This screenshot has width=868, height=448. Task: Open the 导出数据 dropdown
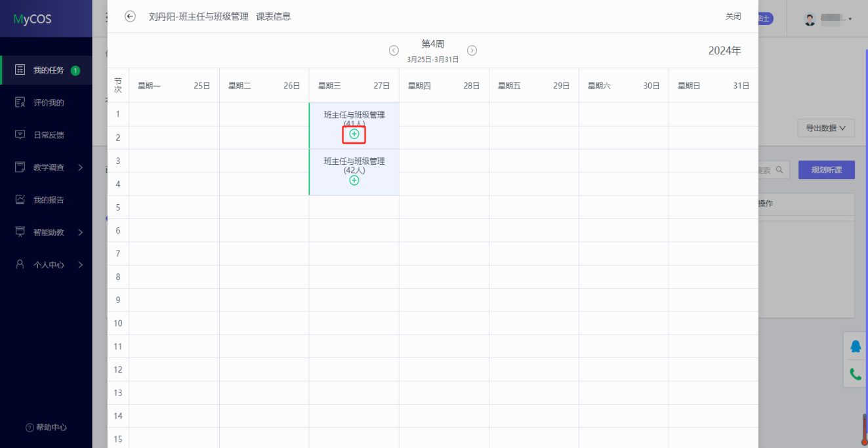click(x=825, y=128)
